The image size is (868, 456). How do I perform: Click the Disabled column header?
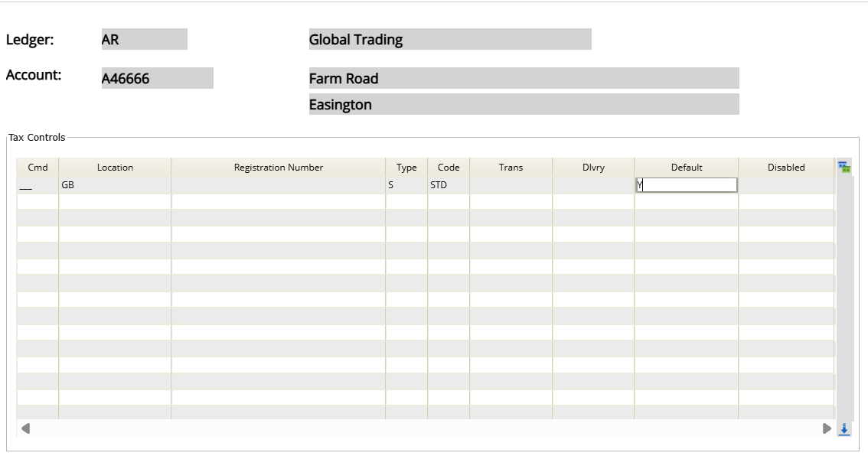786,168
